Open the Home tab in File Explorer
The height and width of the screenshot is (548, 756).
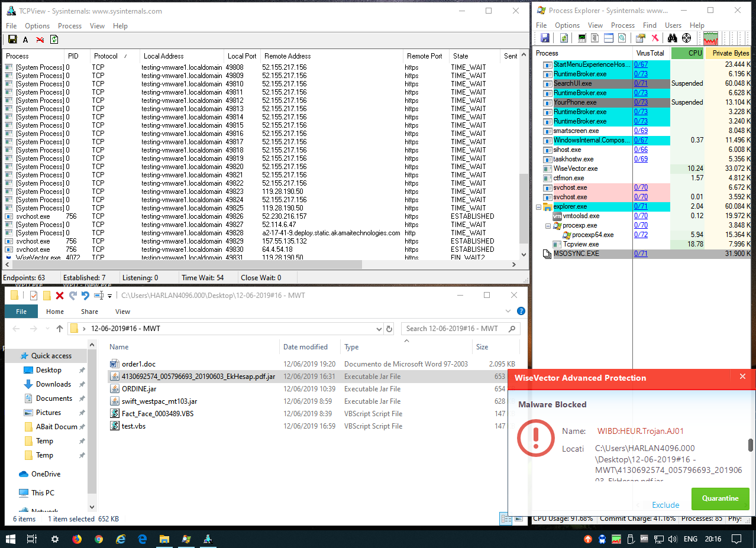[x=55, y=312]
